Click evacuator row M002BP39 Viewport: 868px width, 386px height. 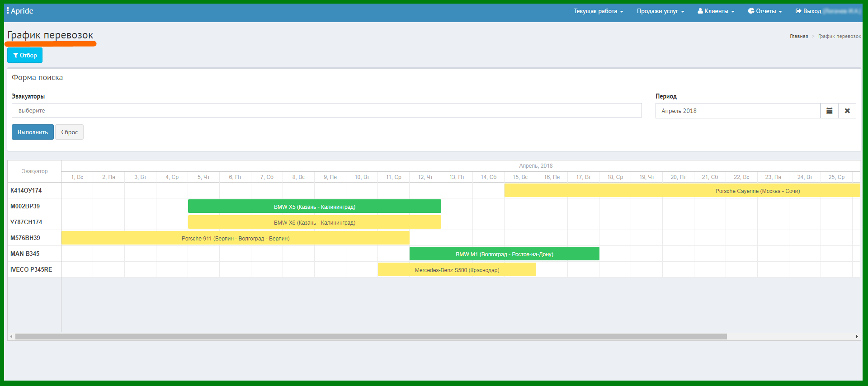tap(34, 206)
